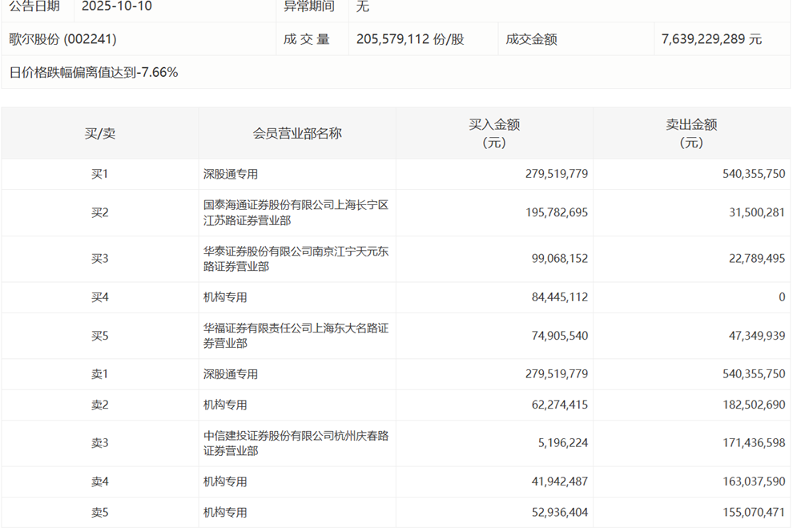Select the sell amount 0 in 买4 row
Screen dimensions: 801x532
[x=781, y=297]
